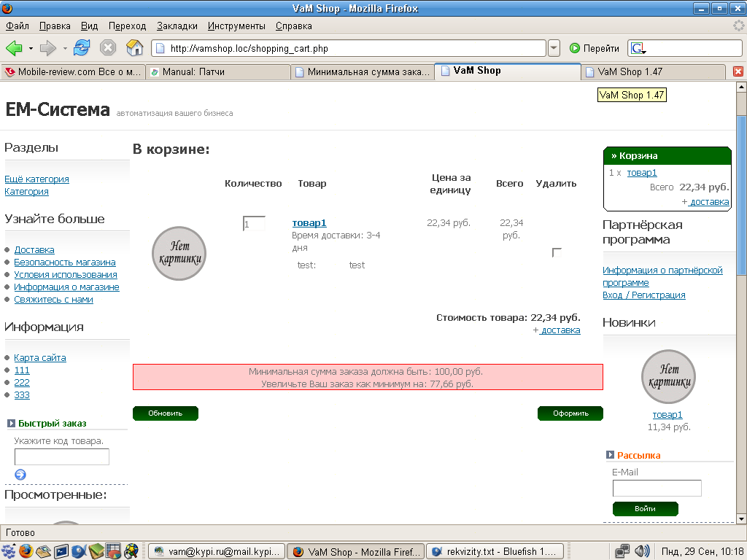This screenshot has width=747, height=560.
Task: Click the blue arrow under quick order field
Action: coord(20,475)
